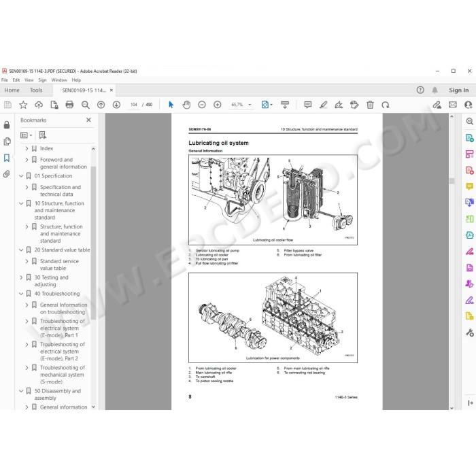Image resolution: width=476 pixels, height=476 pixels.
Task: Open the Edit menu
Action: 16,80
